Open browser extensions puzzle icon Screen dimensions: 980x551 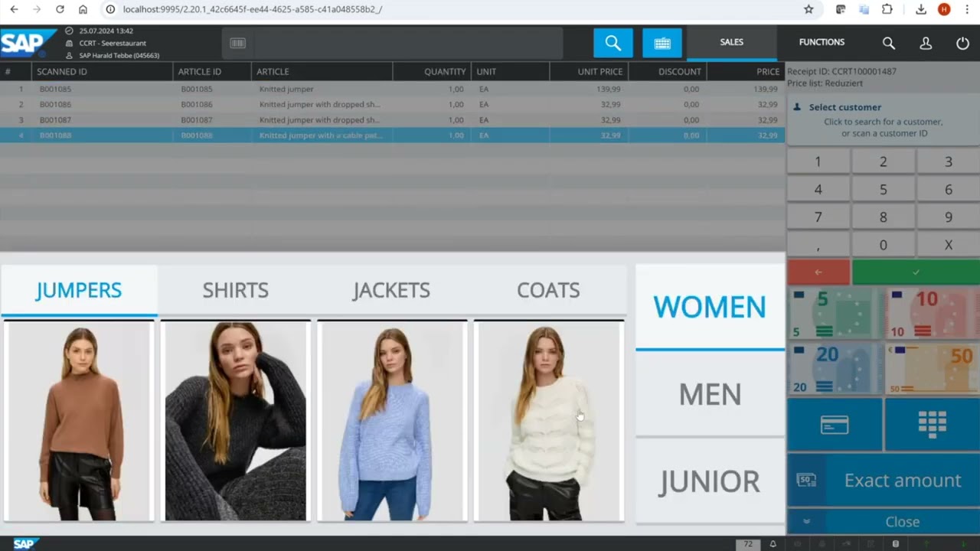887,9
